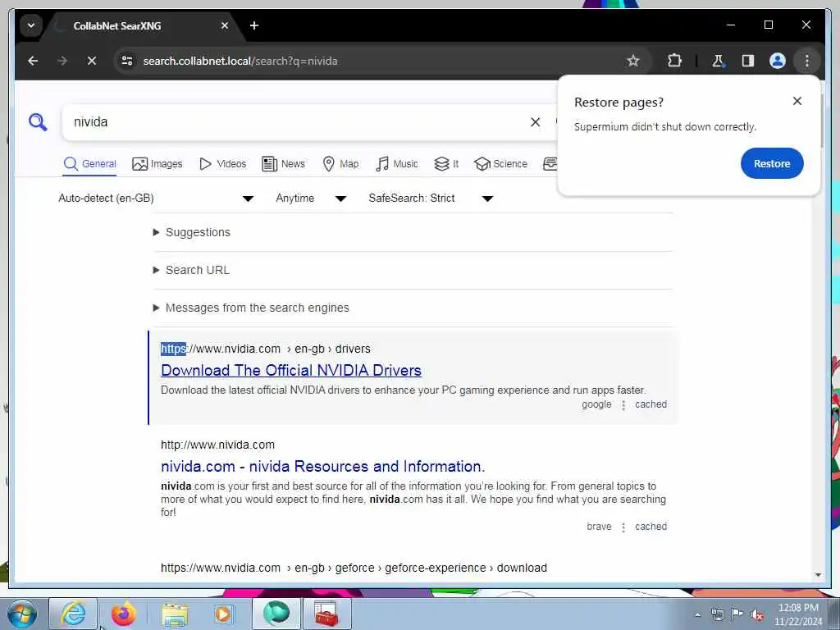Open the red toolbox taskbar app
The width and height of the screenshot is (840, 630).
click(326, 614)
